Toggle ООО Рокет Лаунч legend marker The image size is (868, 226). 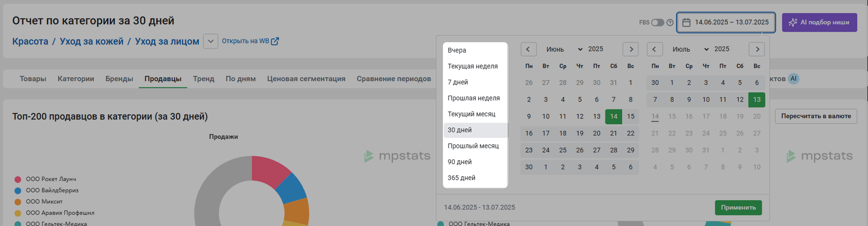click(x=18, y=180)
